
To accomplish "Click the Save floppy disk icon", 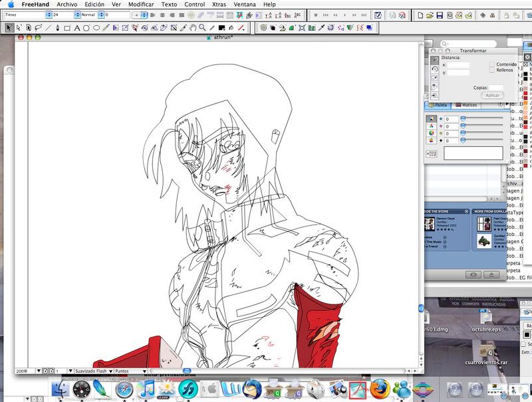I will tap(440, 15).
